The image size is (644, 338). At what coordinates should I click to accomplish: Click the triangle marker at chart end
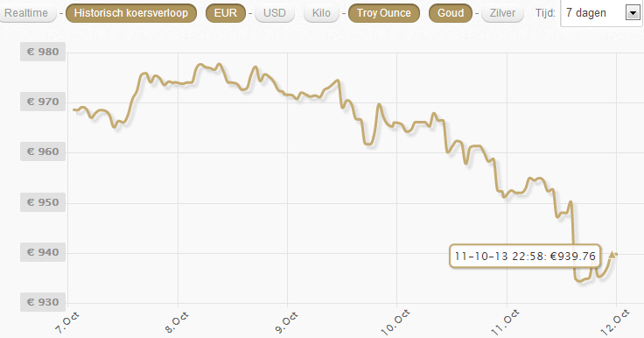coord(612,255)
